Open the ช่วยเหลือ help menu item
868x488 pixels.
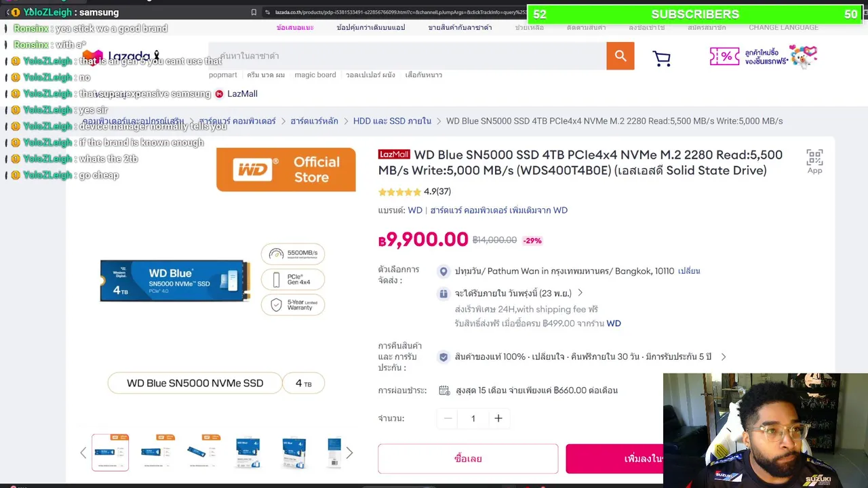click(x=529, y=28)
